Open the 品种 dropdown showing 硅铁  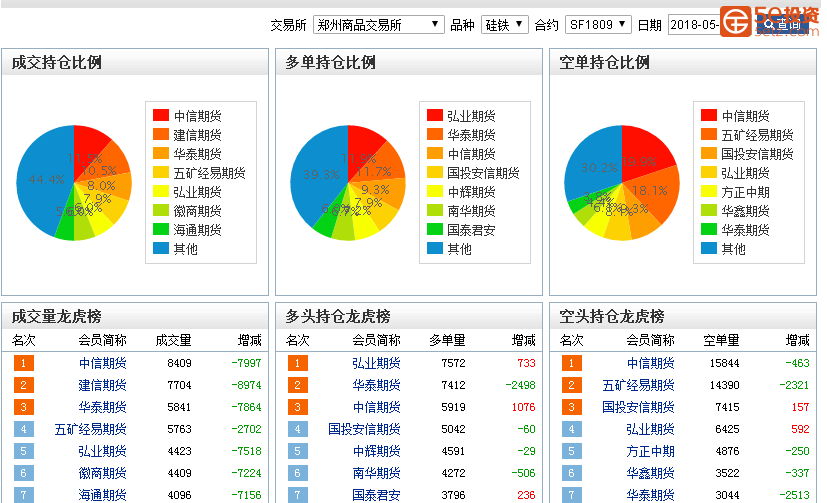[x=504, y=25]
